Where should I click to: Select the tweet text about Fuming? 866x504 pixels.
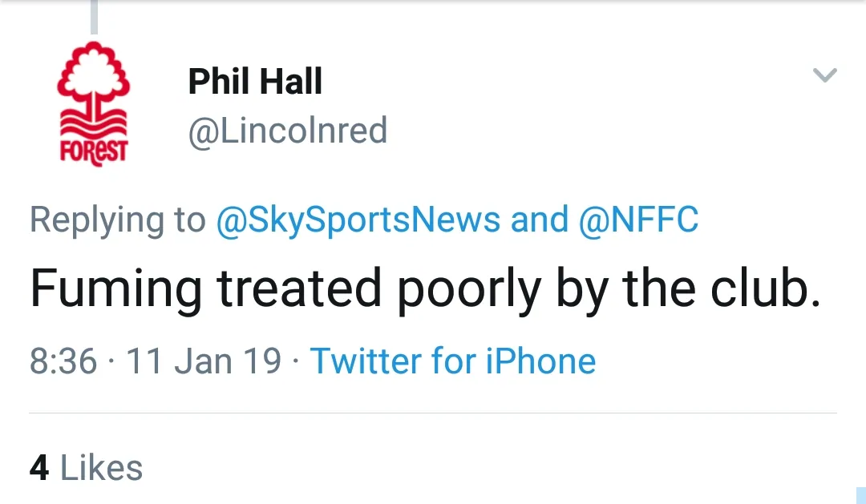(425, 290)
